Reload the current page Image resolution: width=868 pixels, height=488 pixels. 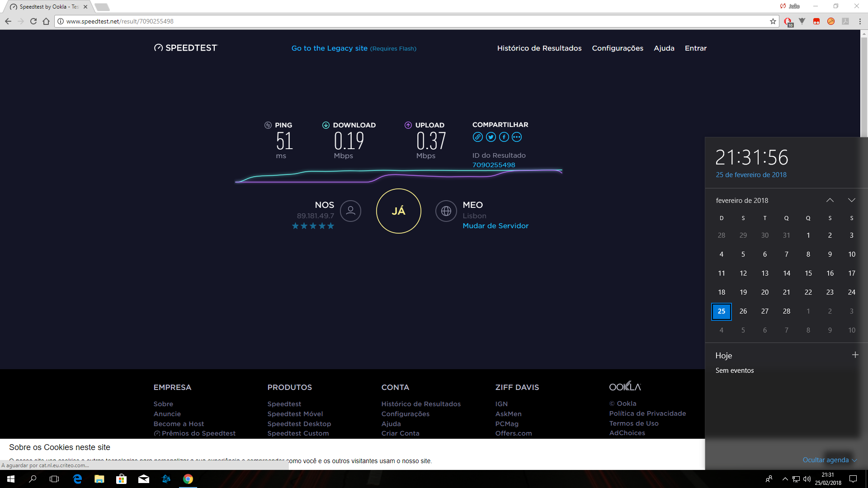click(x=33, y=21)
